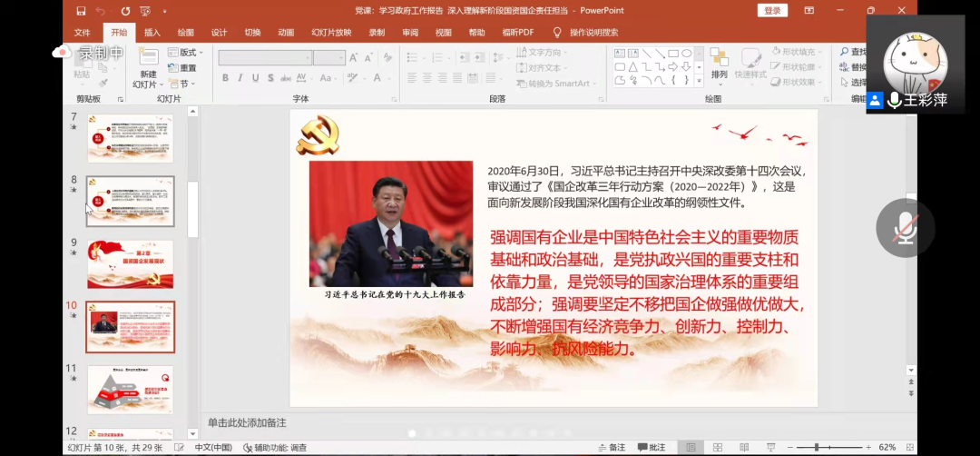Switch to the Slide Show (幻灯片放映) tab
The height and width of the screenshot is (456, 980).
330,33
